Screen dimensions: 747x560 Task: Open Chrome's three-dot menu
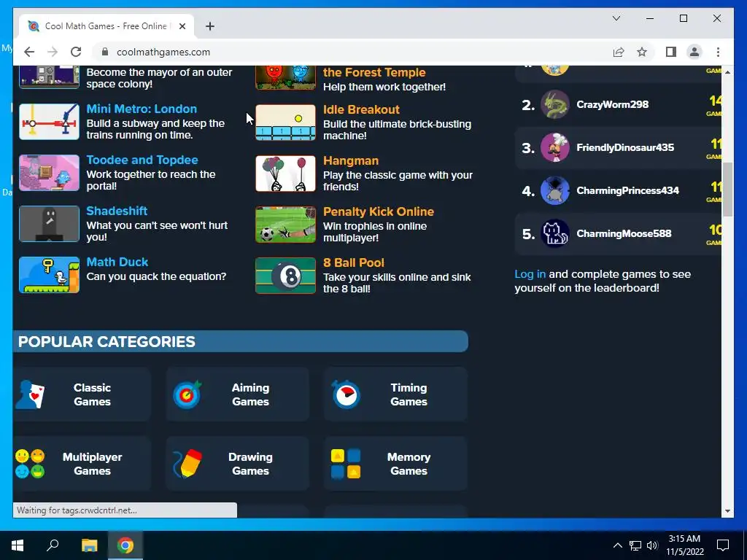[x=718, y=52]
